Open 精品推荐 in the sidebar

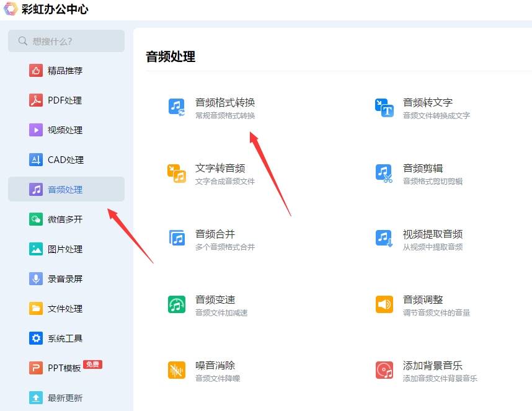[x=65, y=71]
